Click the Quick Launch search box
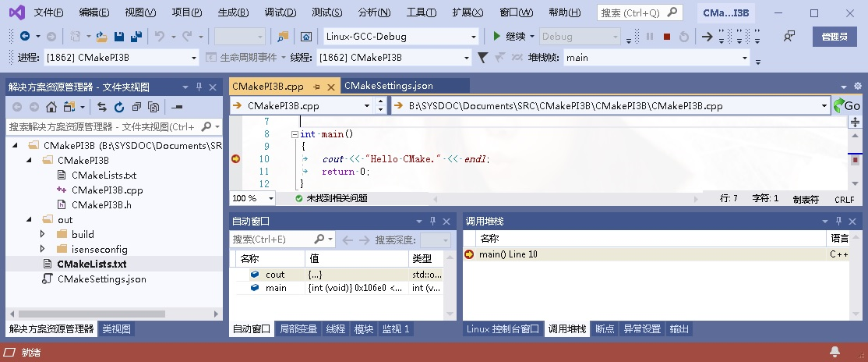The height and width of the screenshot is (362, 868). [640, 12]
